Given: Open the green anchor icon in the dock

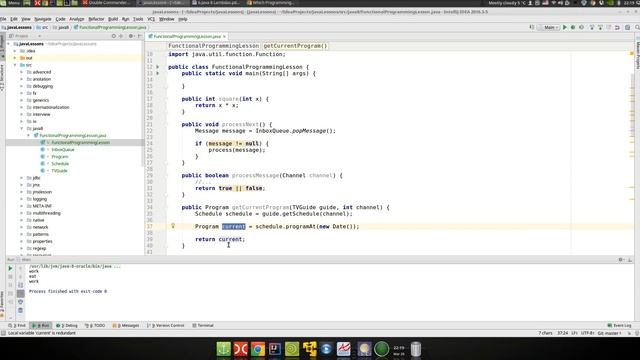Looking at the screenshot, I should [x=223, y=349].
